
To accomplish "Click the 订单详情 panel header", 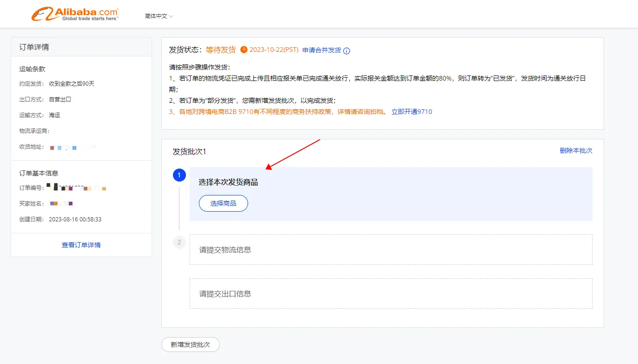I will point(34,47).
